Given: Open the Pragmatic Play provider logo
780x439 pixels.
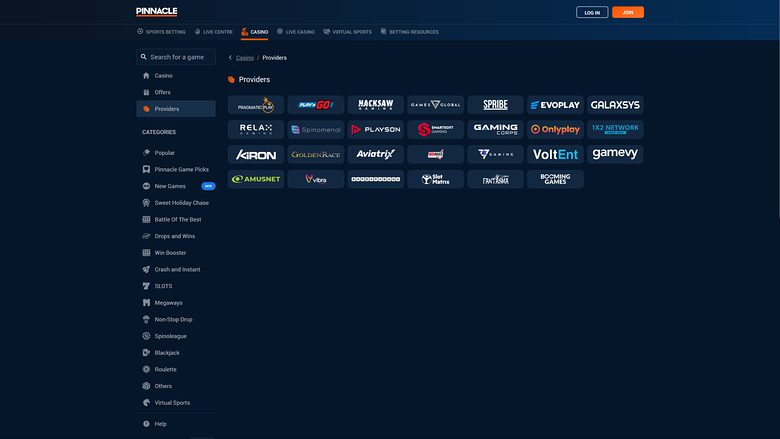Looking at the screenshot, I should coord(256,105).
